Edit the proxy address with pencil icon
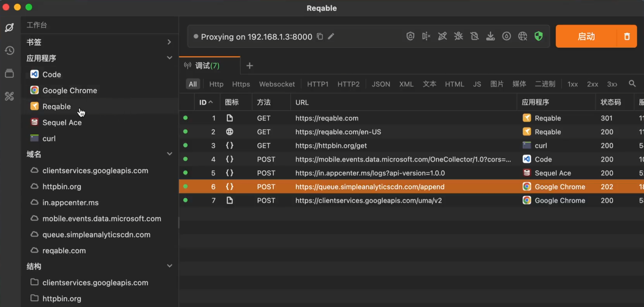Viewport: 644px width, 307px height. (x=331, y=36)
